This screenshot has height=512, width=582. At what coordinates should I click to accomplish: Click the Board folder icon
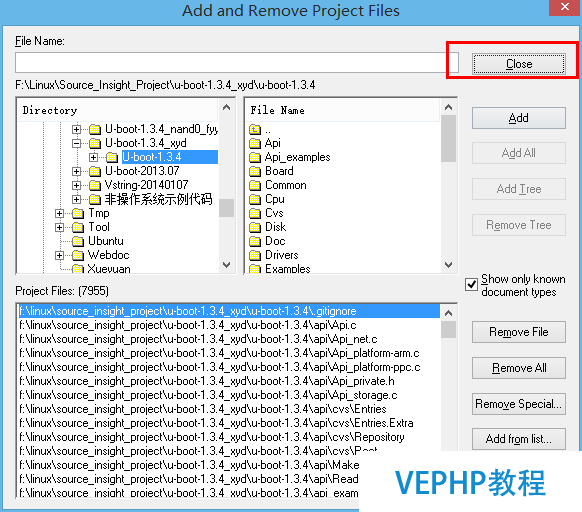coord(255,172)
